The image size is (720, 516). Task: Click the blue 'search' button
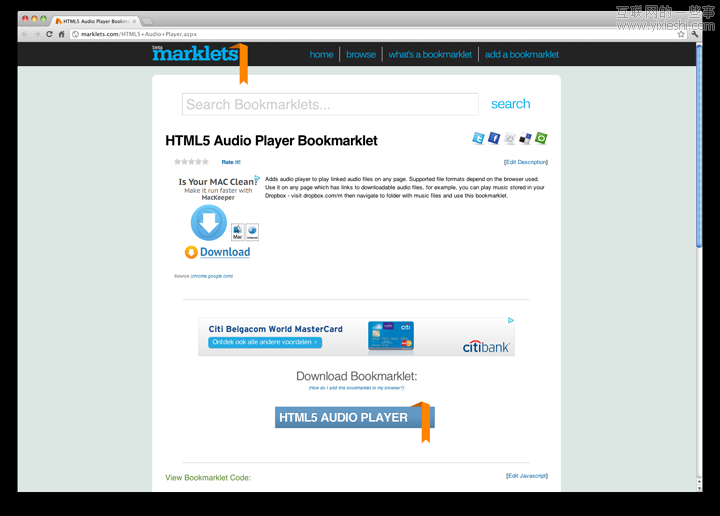coord(510,104)
